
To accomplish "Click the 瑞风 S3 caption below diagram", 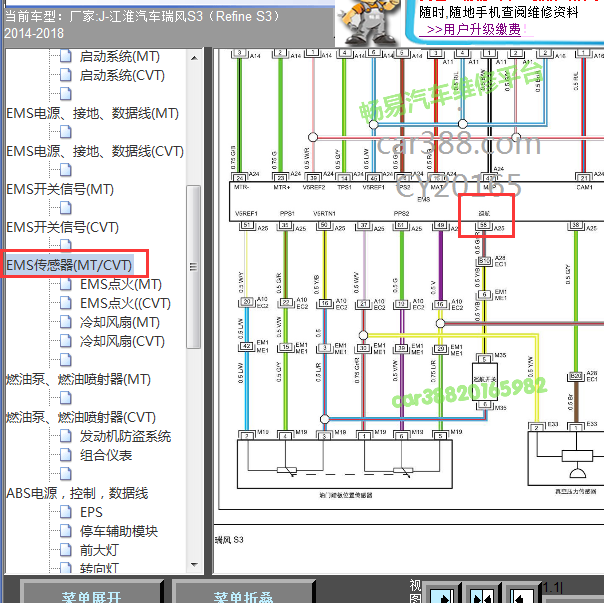I will coord(229,540).
